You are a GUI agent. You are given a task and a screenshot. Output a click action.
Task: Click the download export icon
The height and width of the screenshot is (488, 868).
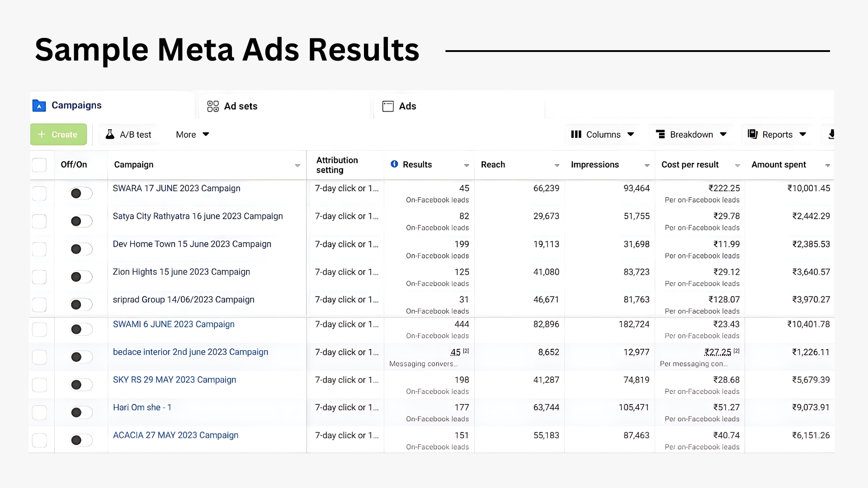(x=831, y=134)
